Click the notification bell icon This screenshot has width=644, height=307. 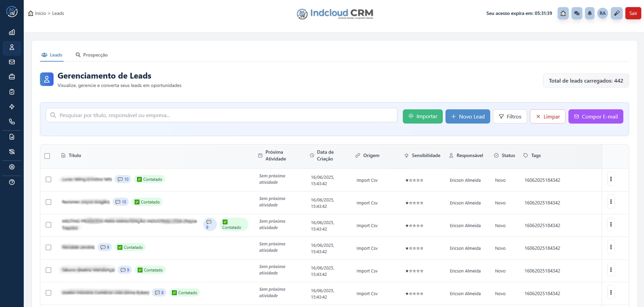click(590, 13)
